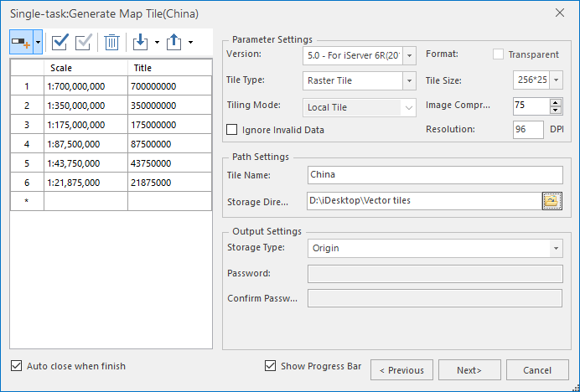Open the Export dropdown arrow
This screenshot has width=580, height=392.
[x=190, y=42]
